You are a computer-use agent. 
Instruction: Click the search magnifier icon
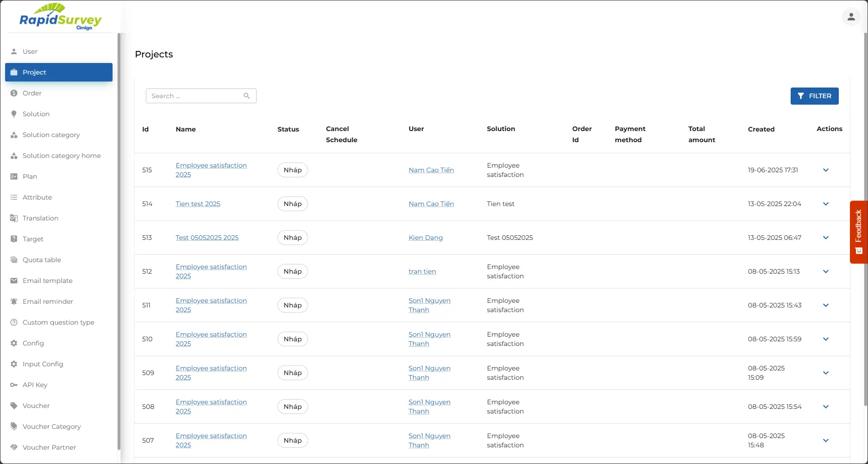246,96
